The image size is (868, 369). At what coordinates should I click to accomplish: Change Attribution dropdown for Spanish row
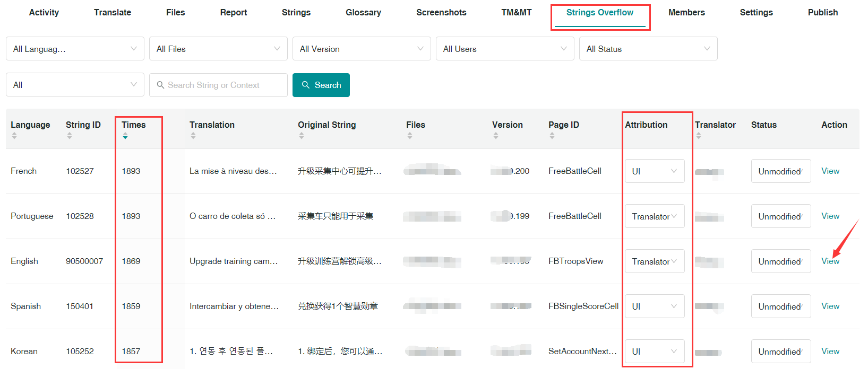tap(655, 306)
